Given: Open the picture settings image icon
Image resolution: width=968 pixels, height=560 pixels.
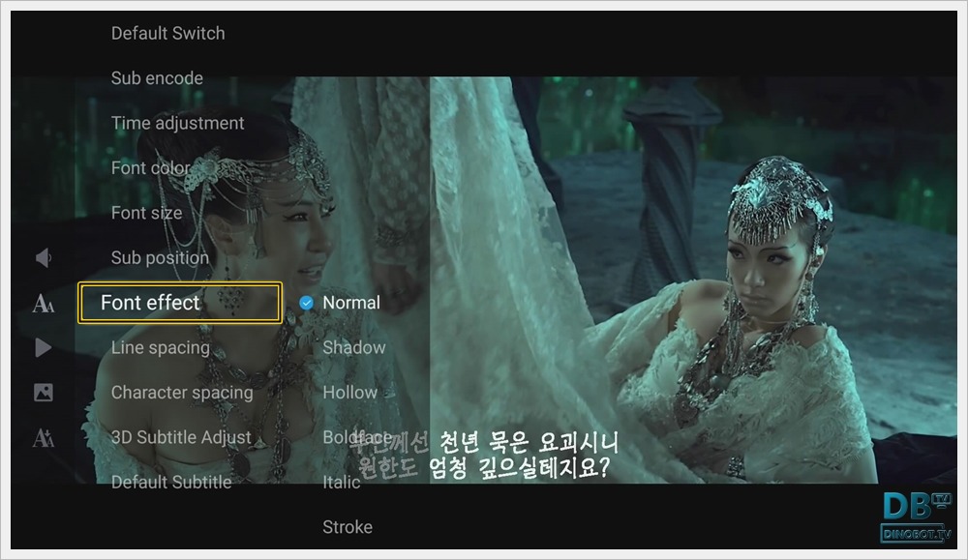Looking at the screenshot, I should point(44,393).
